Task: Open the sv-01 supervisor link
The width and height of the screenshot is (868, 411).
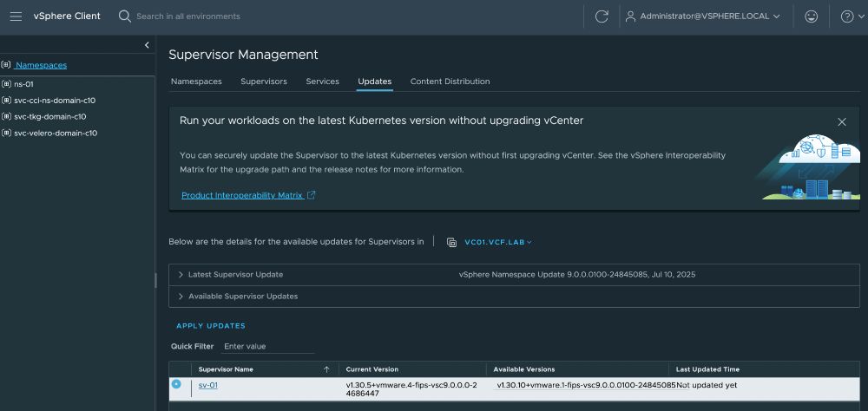Action: click(208, 385)
